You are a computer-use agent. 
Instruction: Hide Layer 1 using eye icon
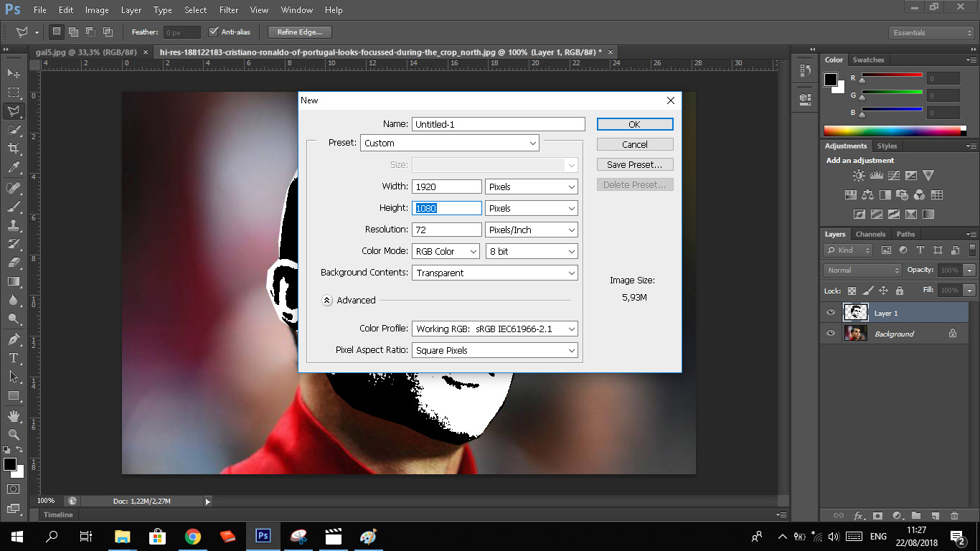(831, 313)
